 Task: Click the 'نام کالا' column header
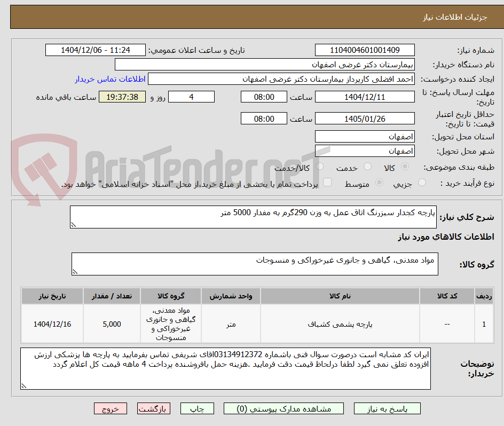[x=340, y=296]
